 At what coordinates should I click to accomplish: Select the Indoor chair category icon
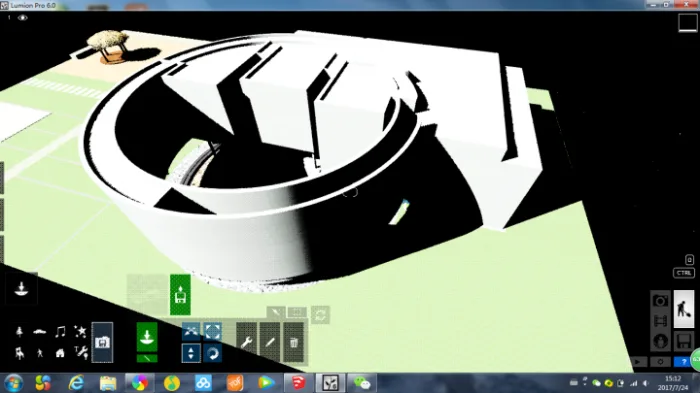point(19,353)
